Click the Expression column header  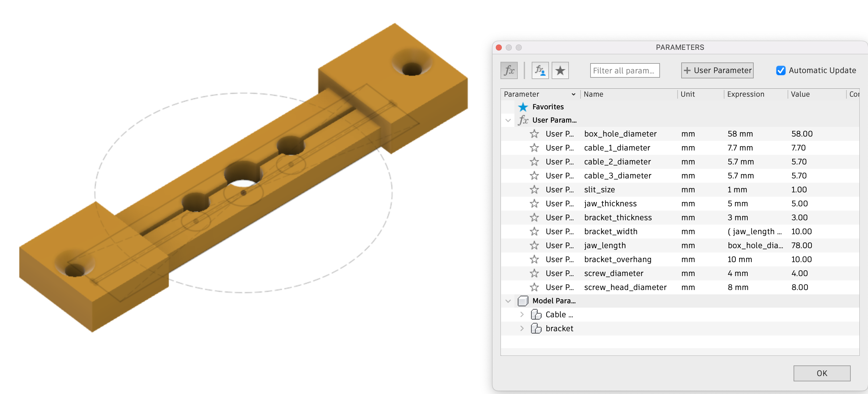tap(745, 94)
